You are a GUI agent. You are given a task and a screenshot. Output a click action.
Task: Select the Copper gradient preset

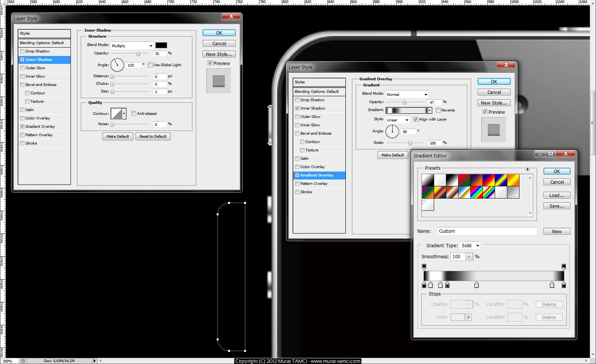click(452, 192)
